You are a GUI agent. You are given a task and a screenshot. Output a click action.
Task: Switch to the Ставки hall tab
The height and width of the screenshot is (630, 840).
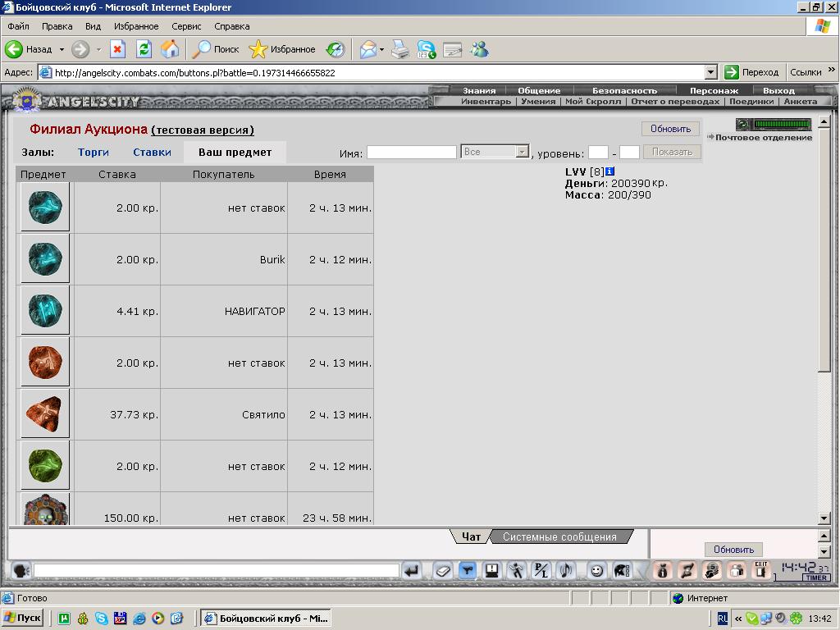click(x=152, y=152)
